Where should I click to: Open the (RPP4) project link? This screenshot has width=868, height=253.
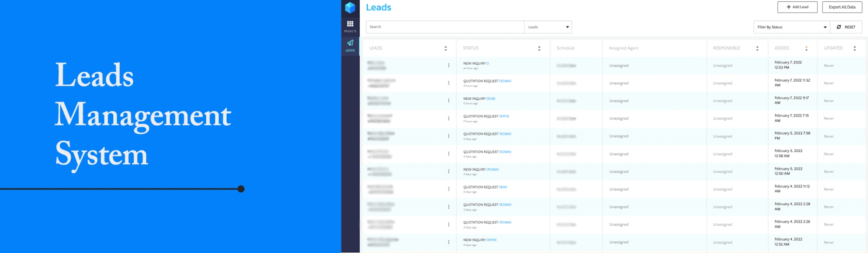(x=491, y=240)
